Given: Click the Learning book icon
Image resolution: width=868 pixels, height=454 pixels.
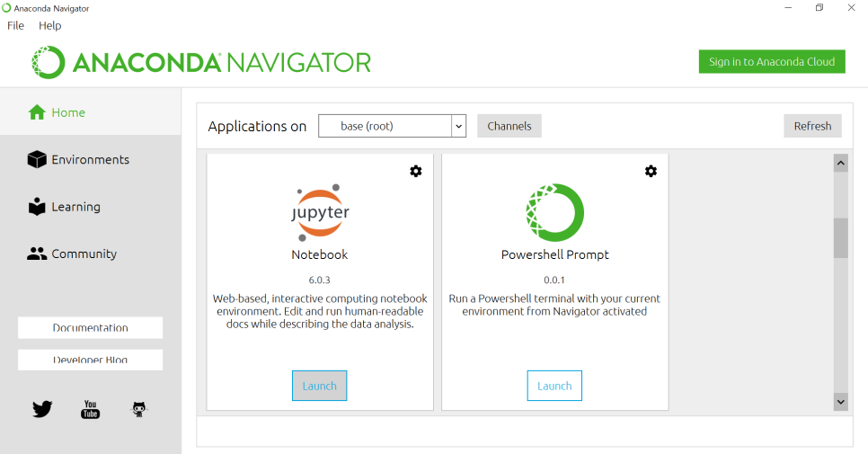Looking at the screenshot, I should [37, 207].
